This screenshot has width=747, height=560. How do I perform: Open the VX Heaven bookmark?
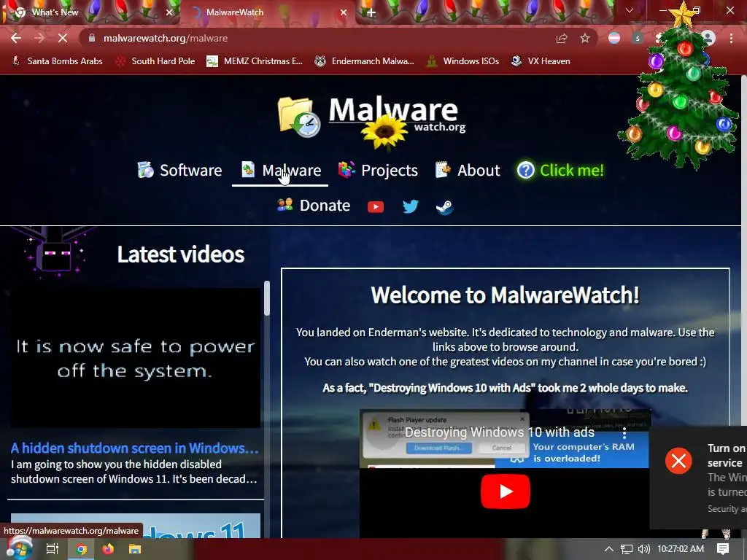click(541, 61)
